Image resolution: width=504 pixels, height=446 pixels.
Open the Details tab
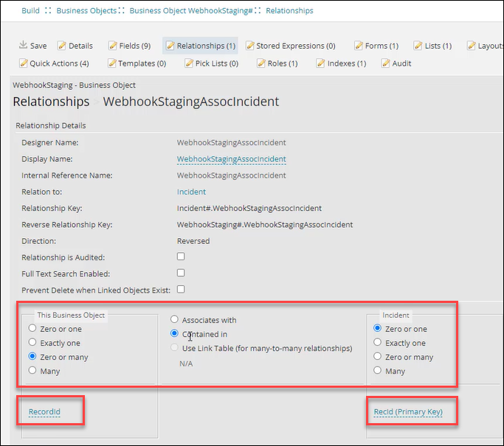tap(75, 46)
